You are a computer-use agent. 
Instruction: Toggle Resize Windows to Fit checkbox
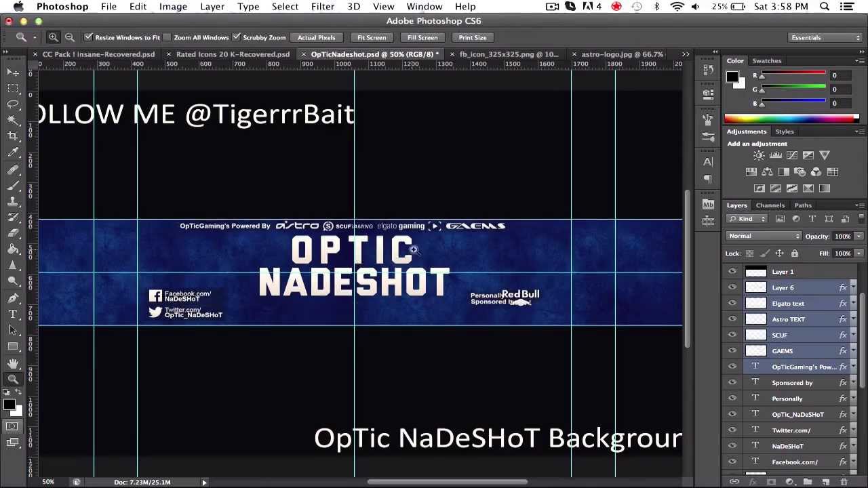[88, 37]
